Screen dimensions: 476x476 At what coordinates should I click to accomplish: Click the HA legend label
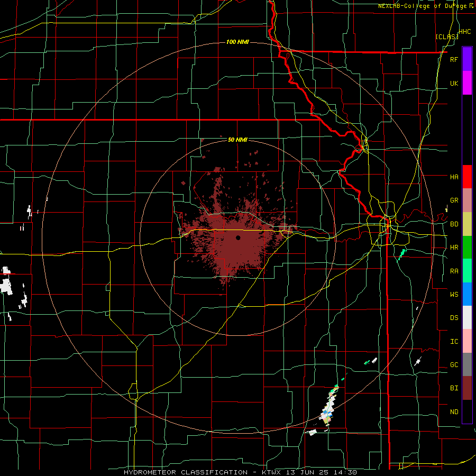(454, 177)
